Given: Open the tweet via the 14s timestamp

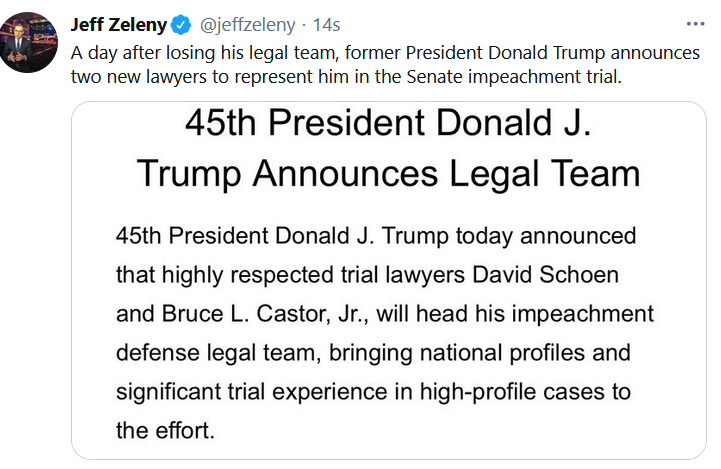Looking at the screenshot, I should pos(326,25).
